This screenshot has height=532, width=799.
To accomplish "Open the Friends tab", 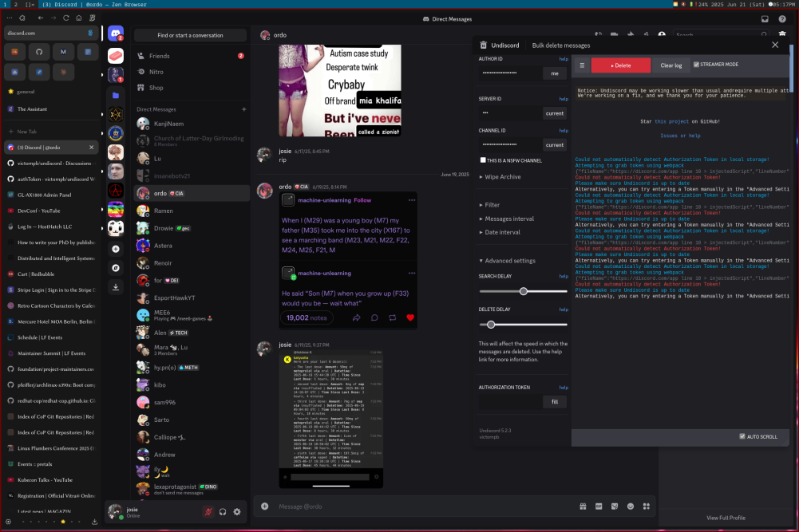I will tap(160, 56).
